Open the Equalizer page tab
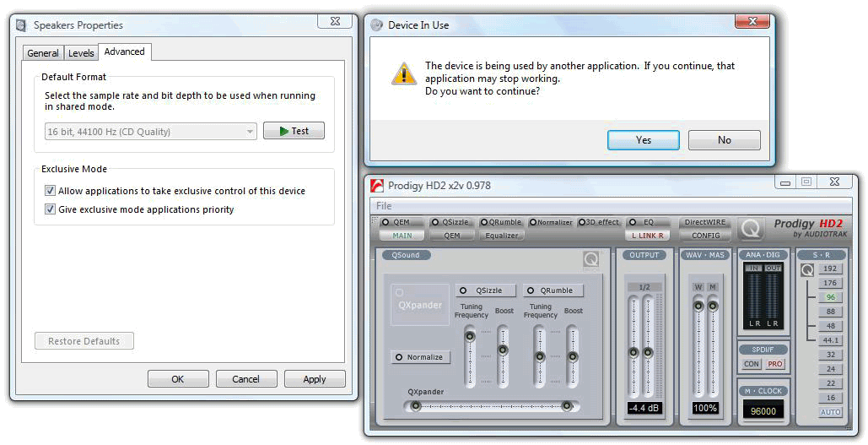 [502, 236]
